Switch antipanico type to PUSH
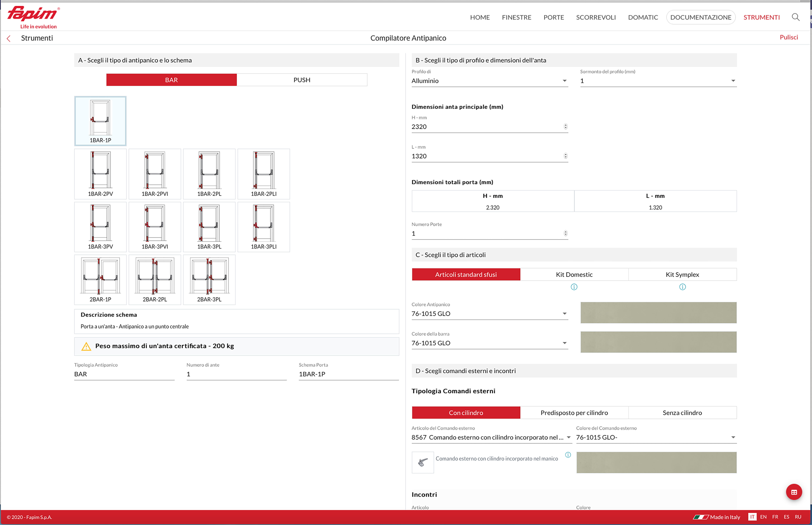812x525 pixels. coord(302,80)
